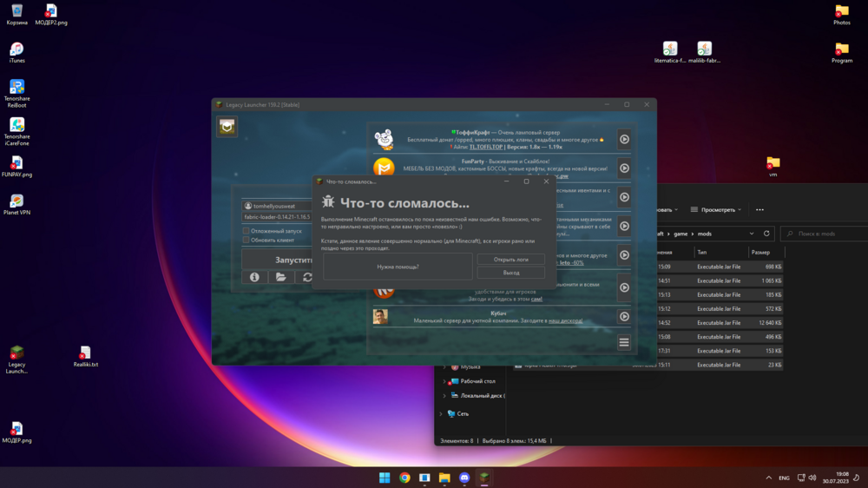Select the 1 065 КБ jar file row
The image size is (868, 488).
click(720, 280)
